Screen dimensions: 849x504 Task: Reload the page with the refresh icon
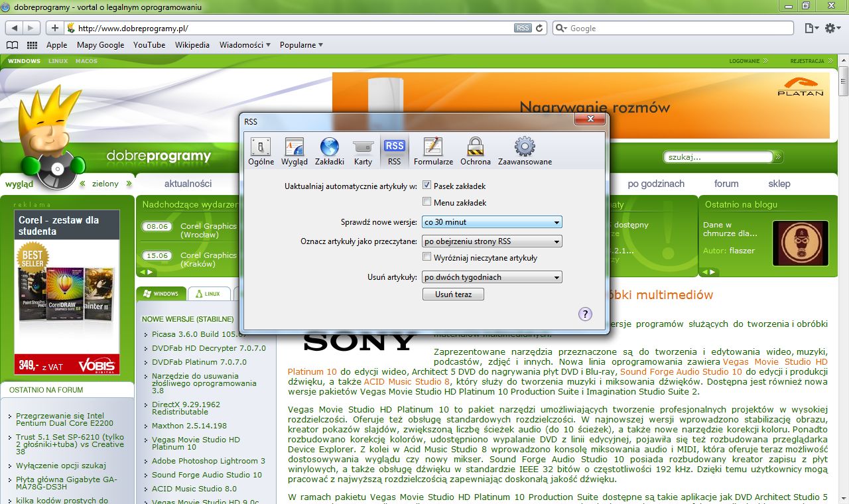pos(540,28)
